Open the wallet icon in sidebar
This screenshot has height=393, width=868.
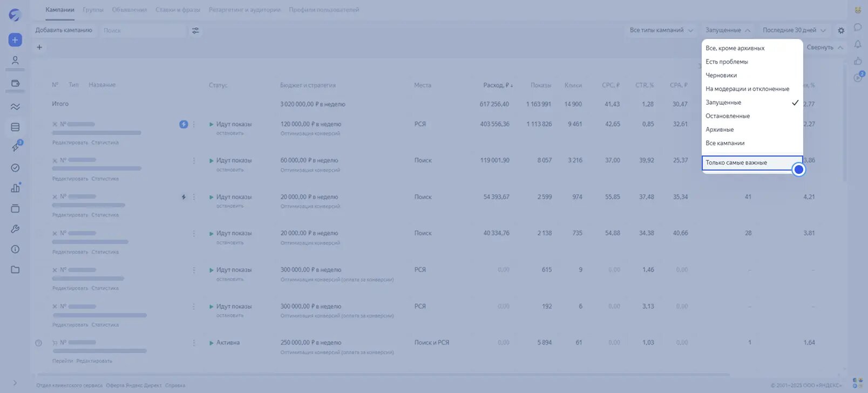[x=15, y=84]
